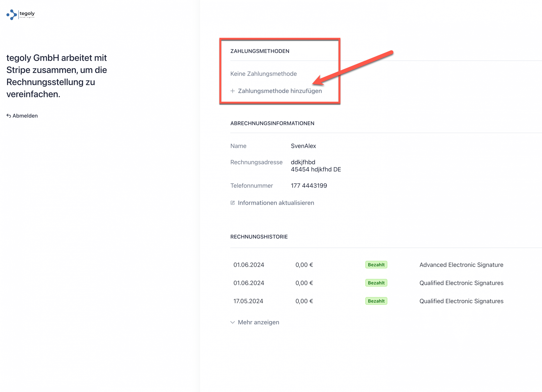Expand invoice list with Mehr anzeigen
Image resolution: width=542 pixels, height=392 pixels.
[258, 323]
